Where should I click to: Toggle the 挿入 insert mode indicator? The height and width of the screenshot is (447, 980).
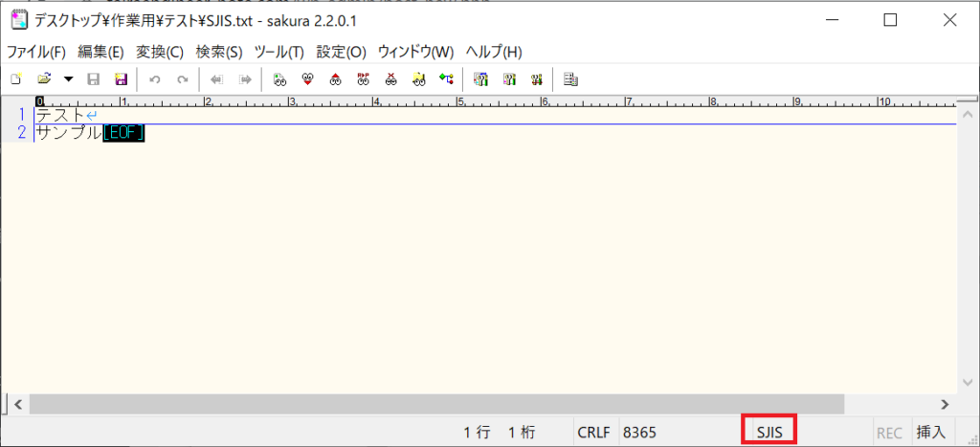tap(930, 433)
